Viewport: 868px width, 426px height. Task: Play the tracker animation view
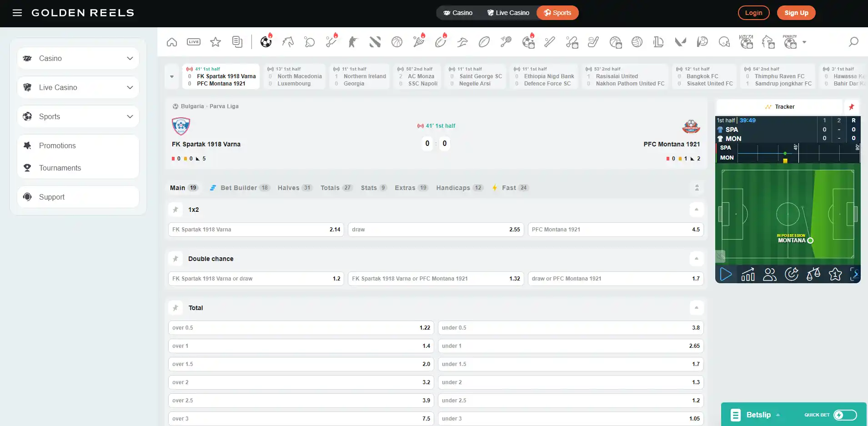(x=726, y=274)
